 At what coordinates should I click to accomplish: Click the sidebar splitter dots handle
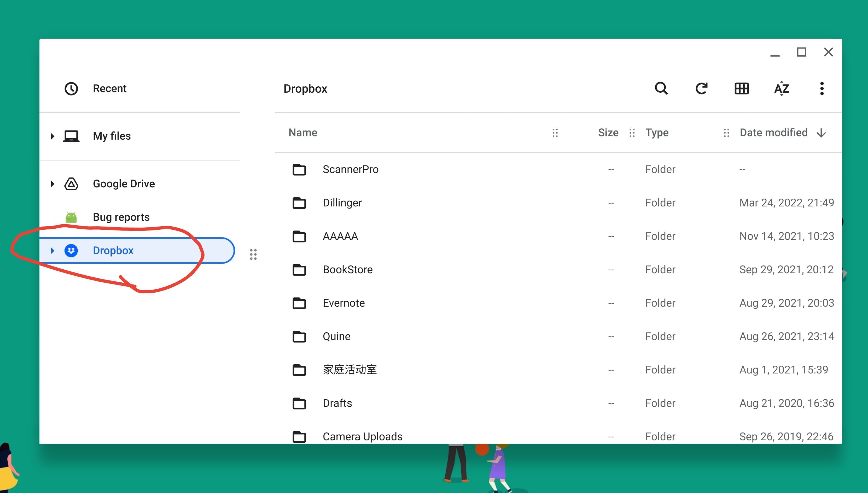point(253,254)
